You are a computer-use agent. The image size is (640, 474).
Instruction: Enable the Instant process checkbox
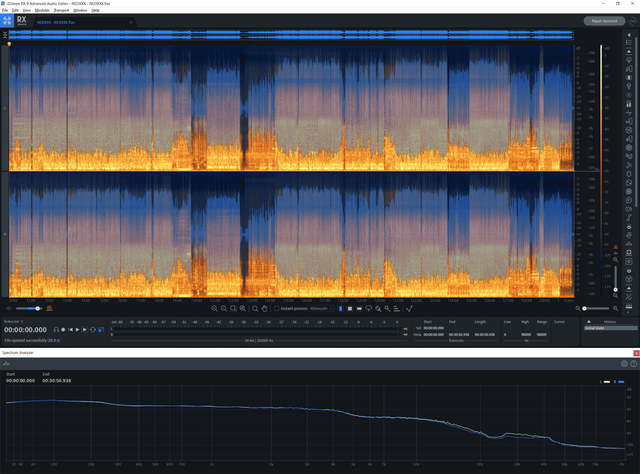276,309
